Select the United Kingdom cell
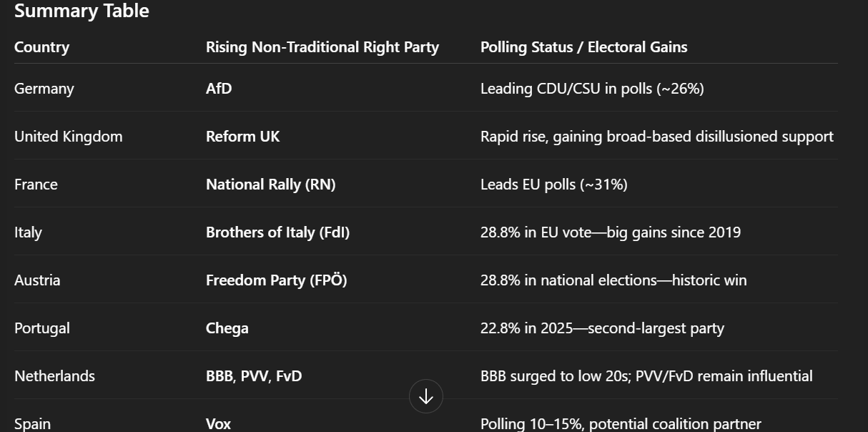 (x=69, y=137)
